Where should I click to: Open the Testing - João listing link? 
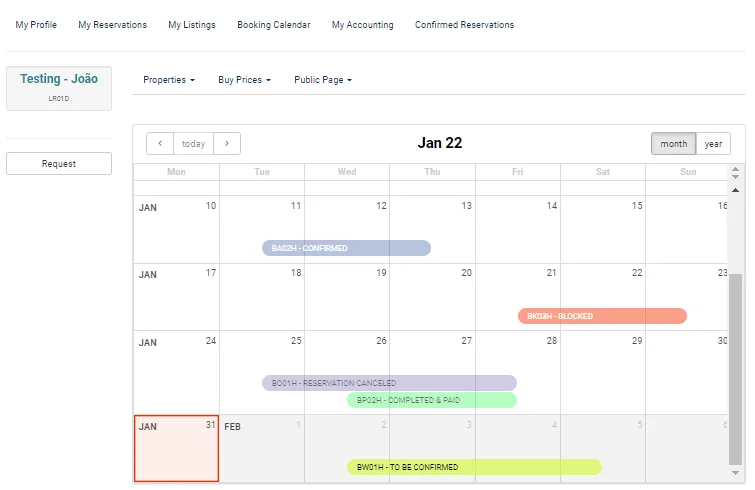click(59, 79)
